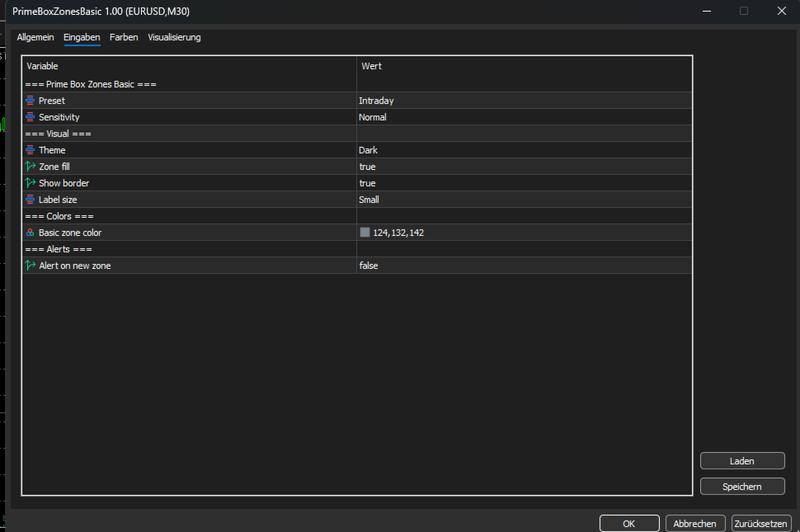The width and height of the screenshot is (800, 532).
Task: Switch to the Visualisierung tab
Action: click(174, 37)
